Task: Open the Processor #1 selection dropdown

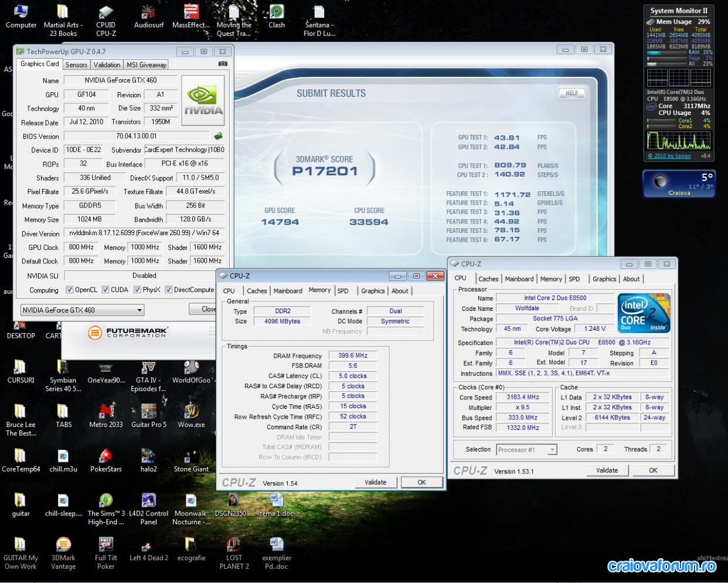Action: click(x=526, y=450)
